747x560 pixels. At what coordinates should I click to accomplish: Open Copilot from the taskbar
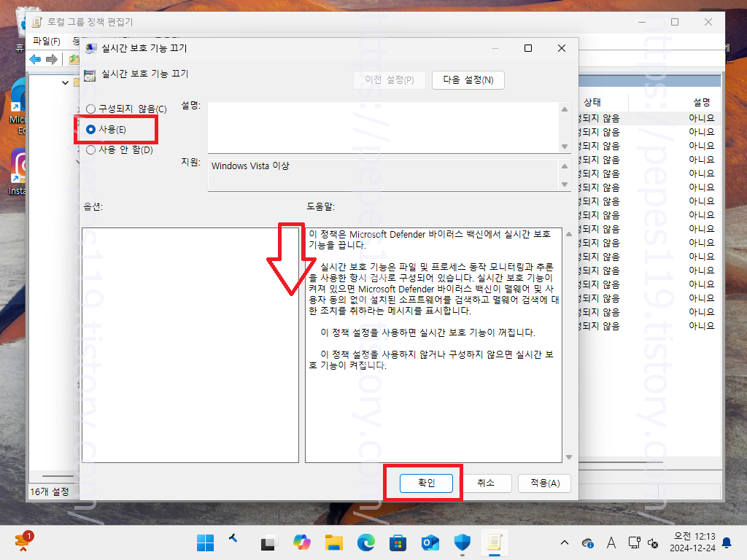(x=301, y=542)
